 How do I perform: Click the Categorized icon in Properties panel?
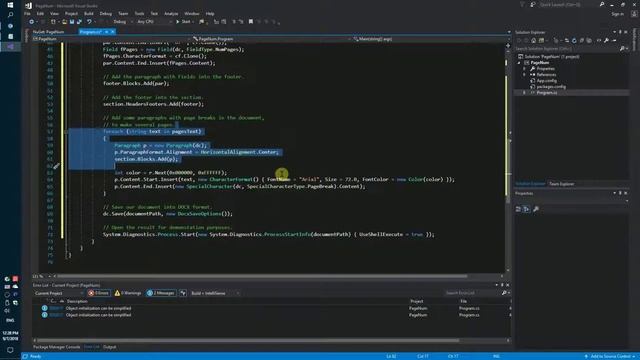click(x=518, y=209)
